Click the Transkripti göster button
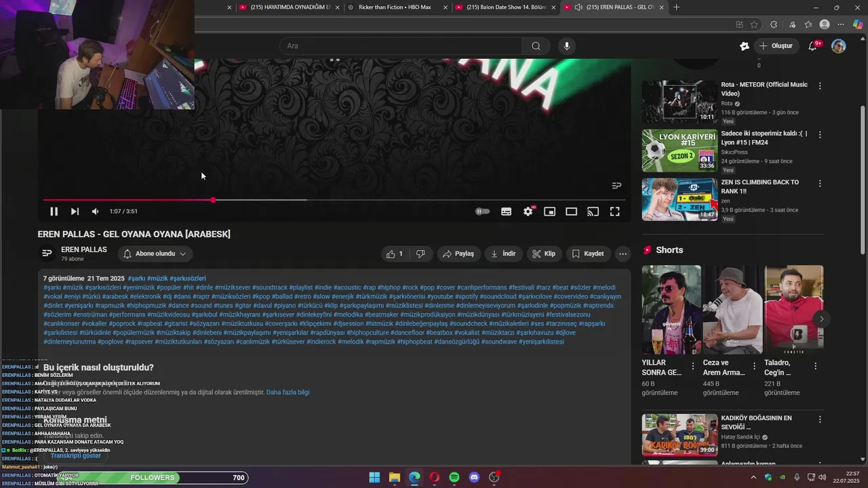This screenshot has width=868, height=488. coord(75,455)
